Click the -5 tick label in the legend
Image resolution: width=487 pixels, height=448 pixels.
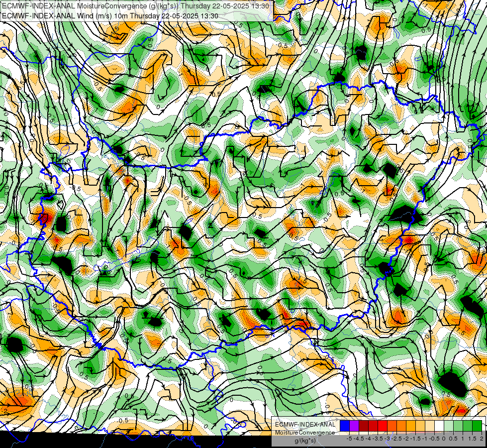click(x=349, y=439)
